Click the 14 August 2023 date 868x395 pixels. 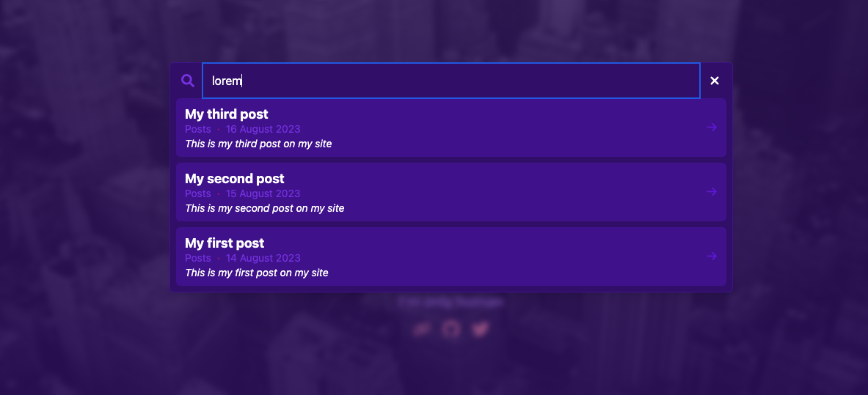[263, 258]
